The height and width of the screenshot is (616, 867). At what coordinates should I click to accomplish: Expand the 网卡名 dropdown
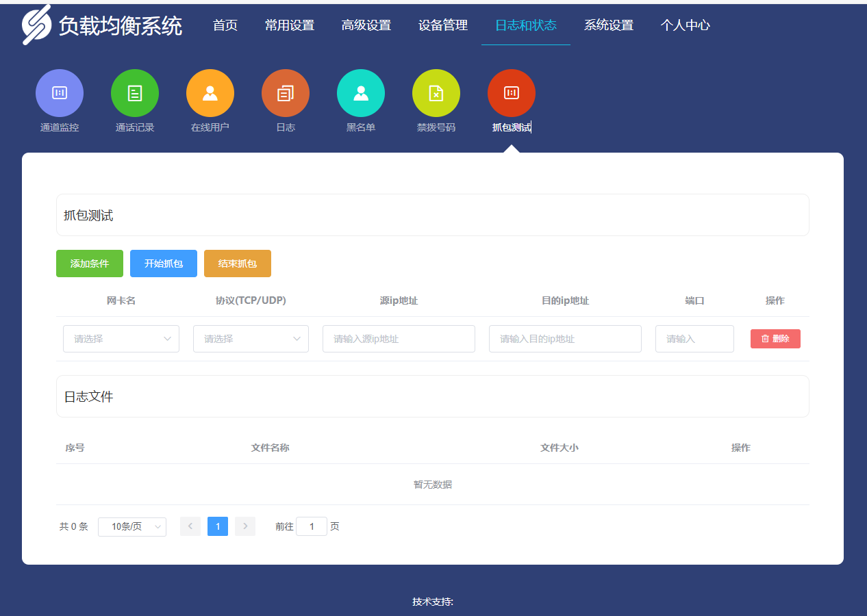coord(121,339)
